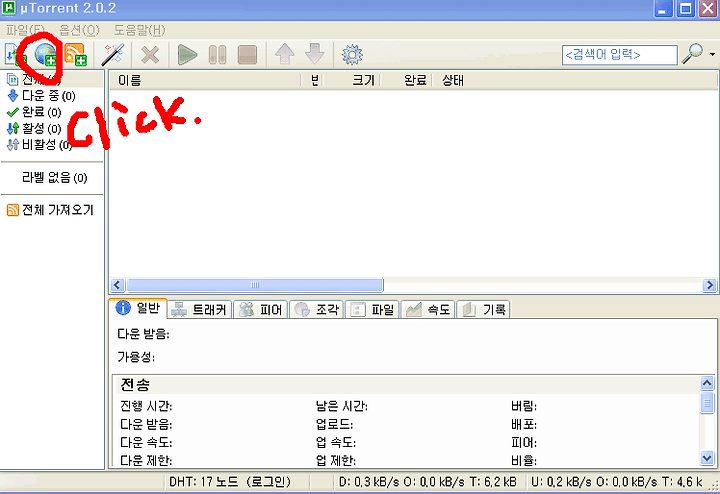The width and height of the screenshot is (720, 494).
Task: Click the search magnifier icon
Action: (692, 54)
